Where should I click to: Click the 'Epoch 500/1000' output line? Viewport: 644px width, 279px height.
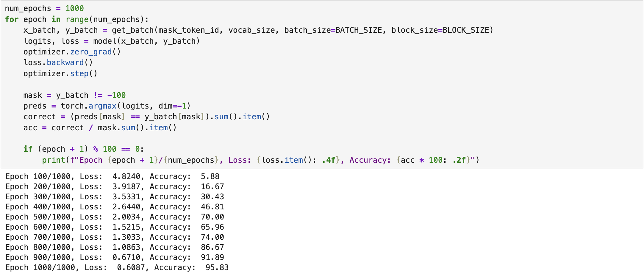[x=115, y=217]
